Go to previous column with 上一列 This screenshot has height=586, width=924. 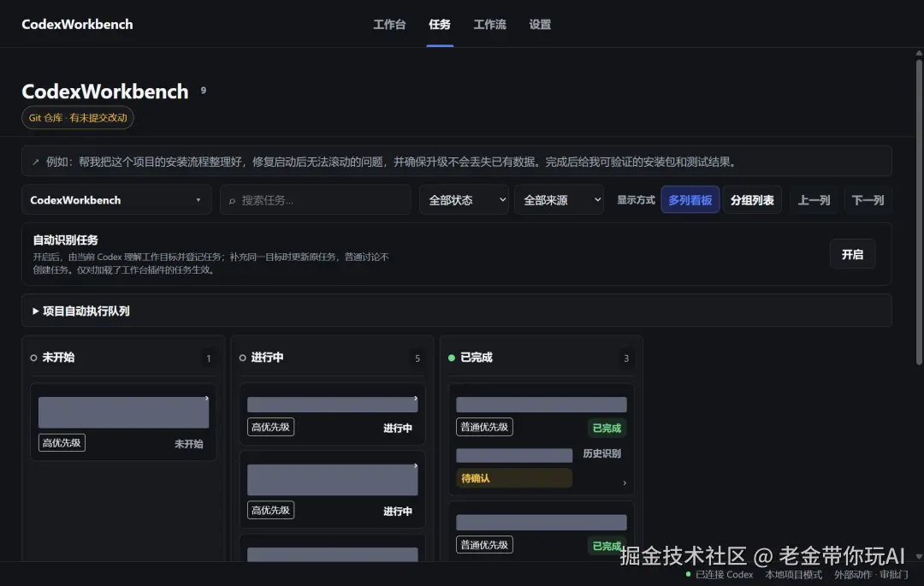(x=814, y=200)
